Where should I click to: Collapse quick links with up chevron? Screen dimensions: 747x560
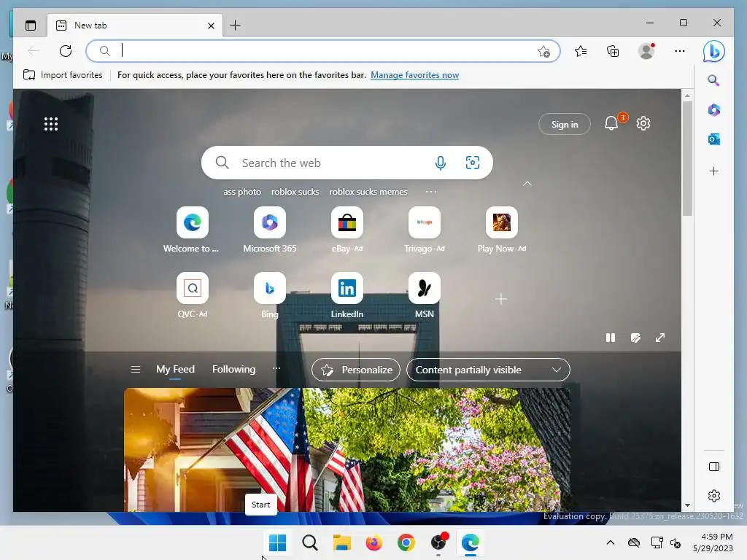(527, 184)
